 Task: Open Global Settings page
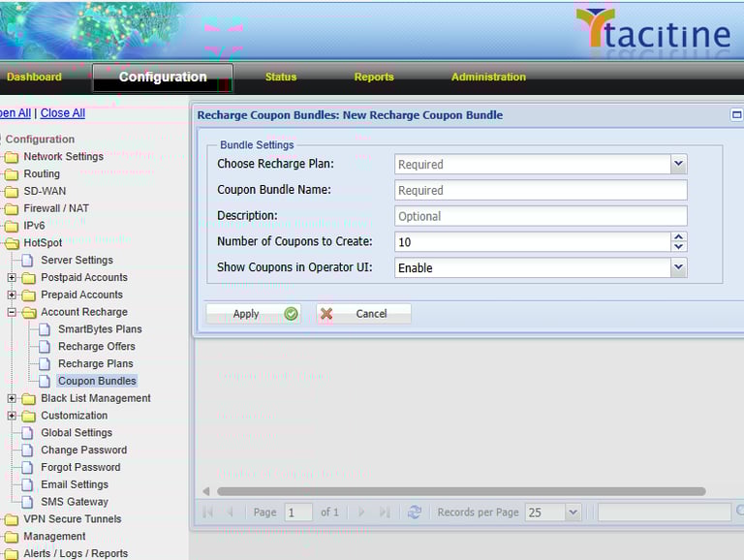coord(77,433)
